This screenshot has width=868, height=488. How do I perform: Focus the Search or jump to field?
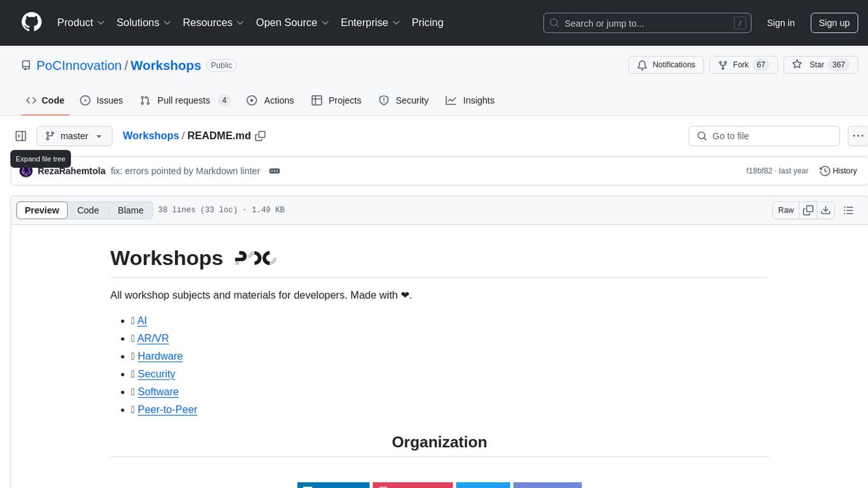[647, 23]
